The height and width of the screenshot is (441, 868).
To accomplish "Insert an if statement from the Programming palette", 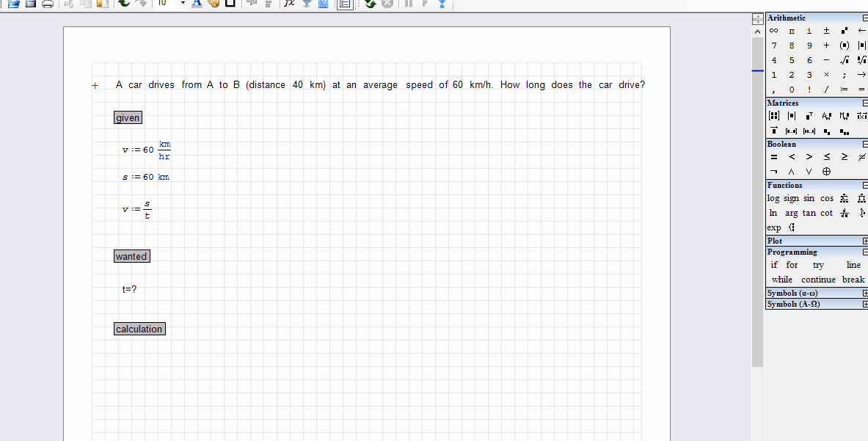I will (x=773, y=265).
